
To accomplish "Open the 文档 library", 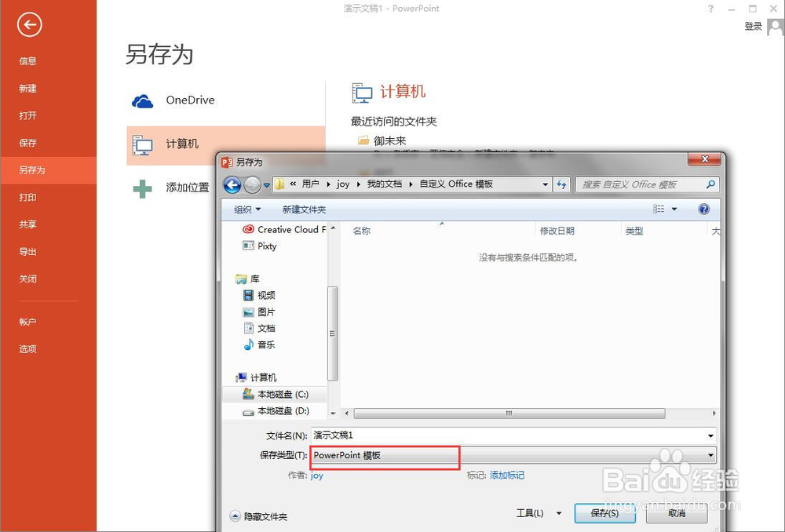I will 259,328.
